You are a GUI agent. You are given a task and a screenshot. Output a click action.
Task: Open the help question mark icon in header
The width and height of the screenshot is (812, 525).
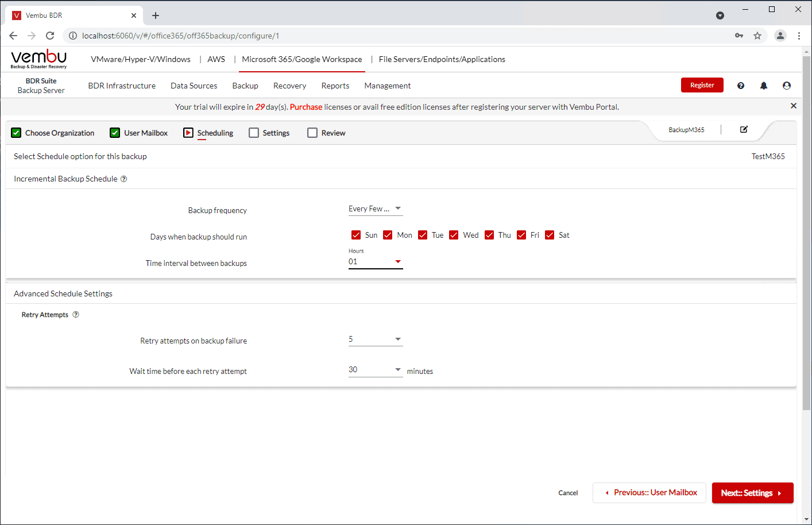(x=741, y=86)
